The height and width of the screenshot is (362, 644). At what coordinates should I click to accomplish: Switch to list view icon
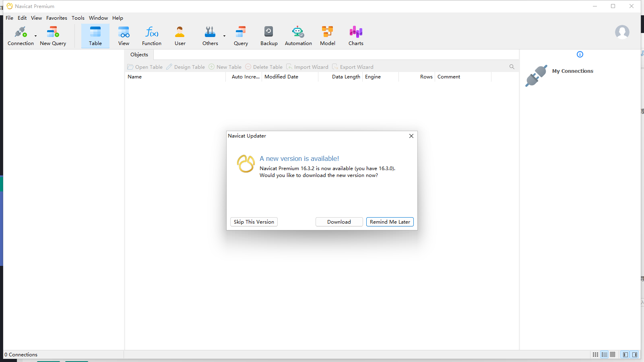[x=595, y=355]
